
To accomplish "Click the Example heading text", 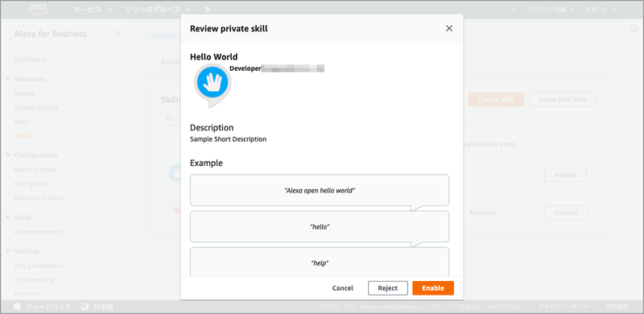I will pos(206,163).
